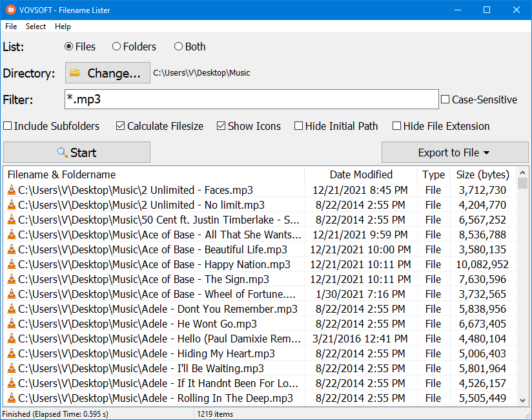
Task: Click the Vovsoft app icon in the title bar
Action: (10, 10)
